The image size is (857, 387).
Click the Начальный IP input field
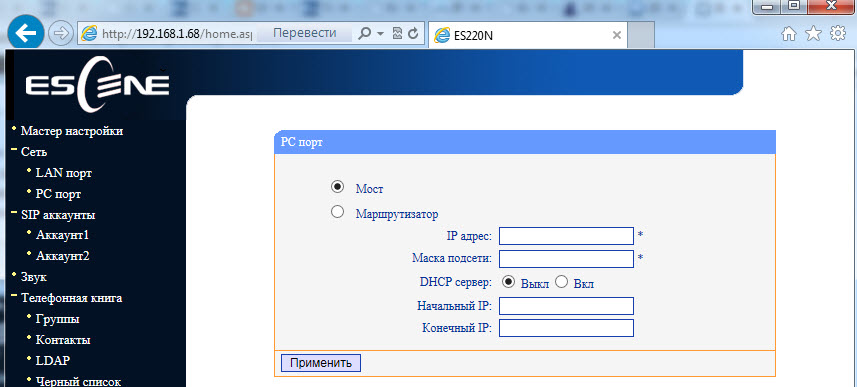coord(566,306)
